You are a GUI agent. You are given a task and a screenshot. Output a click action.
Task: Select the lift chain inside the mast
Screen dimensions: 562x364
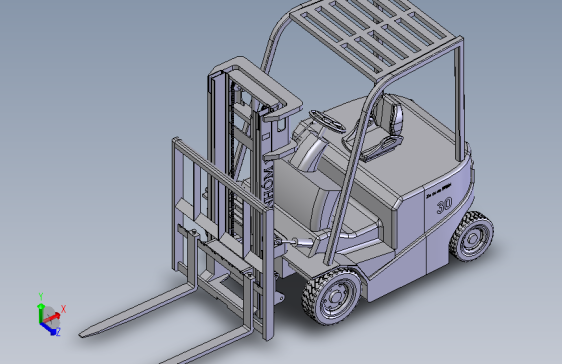[234, 158]
